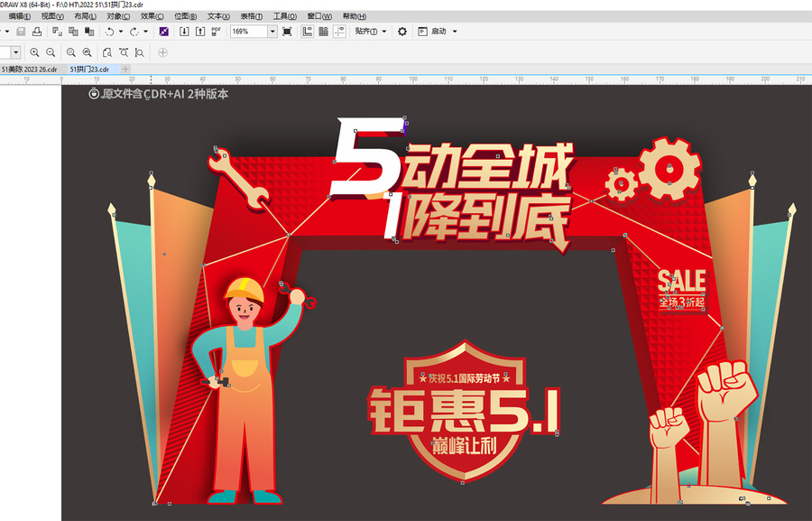This screenshot has height=521, width=812.
Task: Open the 工具(O) menu
Action: point(285,16)
